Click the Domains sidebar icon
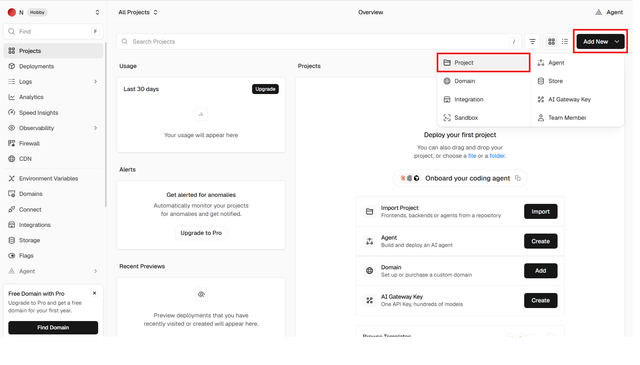 (11, 194)
